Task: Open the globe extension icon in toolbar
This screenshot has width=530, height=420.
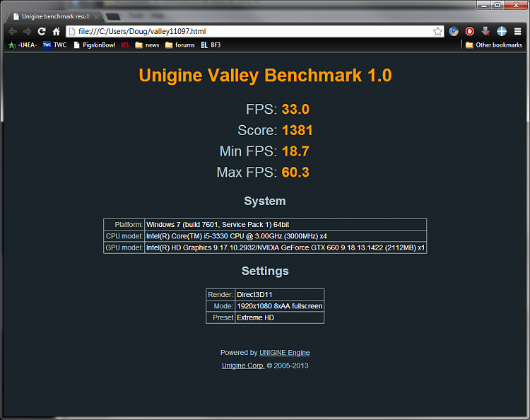Action: [454, 31]
